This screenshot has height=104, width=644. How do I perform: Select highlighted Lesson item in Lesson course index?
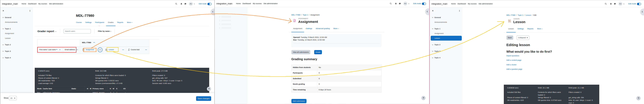[446, 38]
